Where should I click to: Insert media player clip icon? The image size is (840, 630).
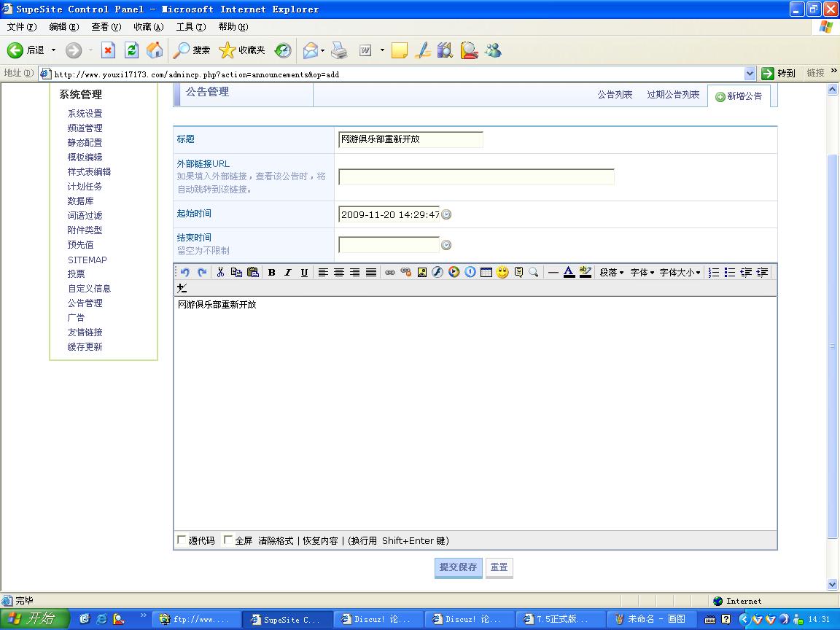[454, 272]
